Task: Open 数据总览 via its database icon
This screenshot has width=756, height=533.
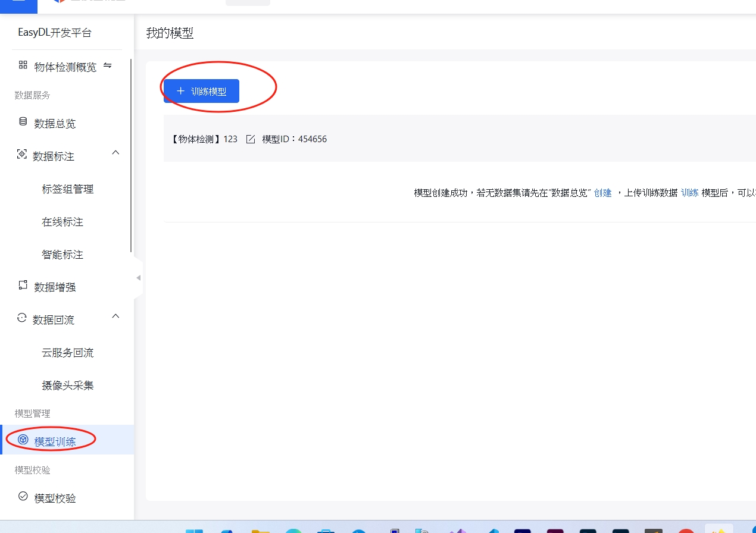Action: (x=23, y=121)
